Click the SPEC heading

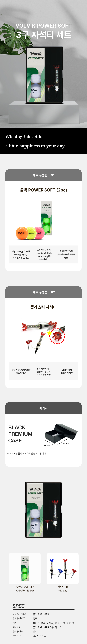click(x=19, y=606)
